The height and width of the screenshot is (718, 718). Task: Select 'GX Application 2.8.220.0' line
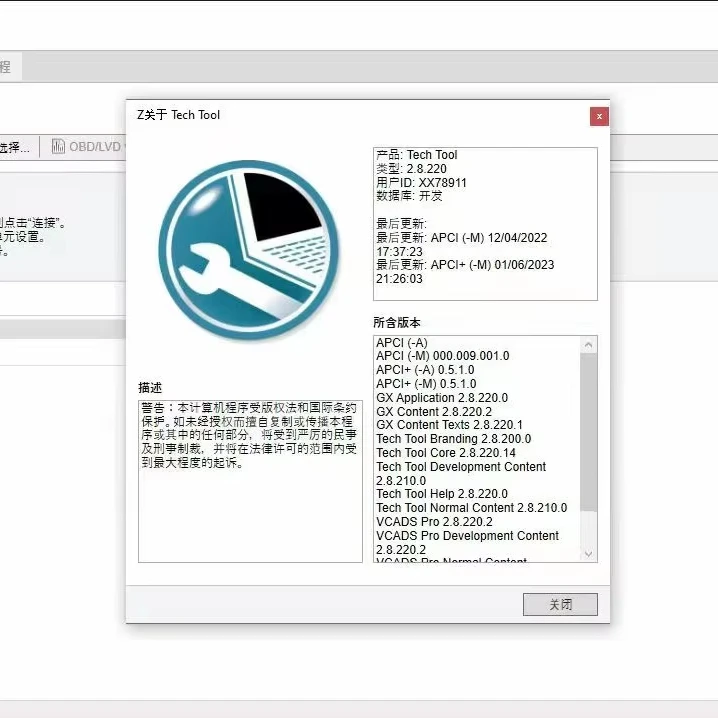click(442, 397)
